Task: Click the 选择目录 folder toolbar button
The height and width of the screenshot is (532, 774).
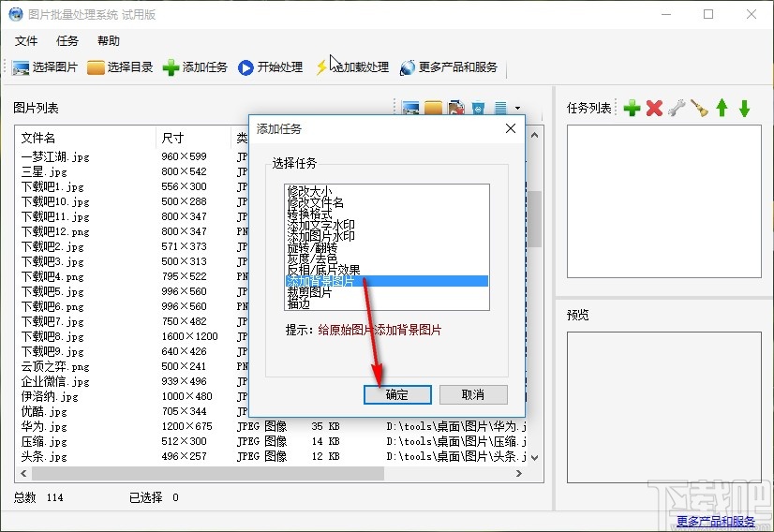Action: point(120,67)
